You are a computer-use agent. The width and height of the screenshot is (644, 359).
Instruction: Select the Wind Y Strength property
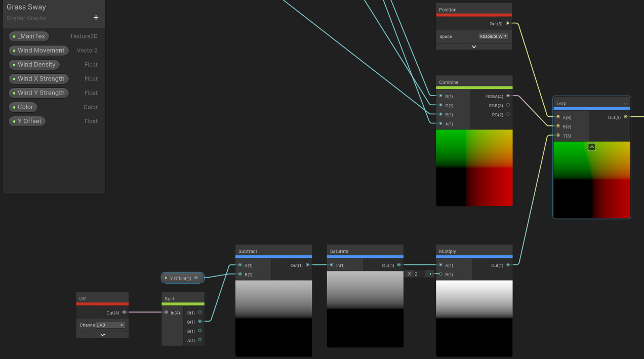pos(39,93)
